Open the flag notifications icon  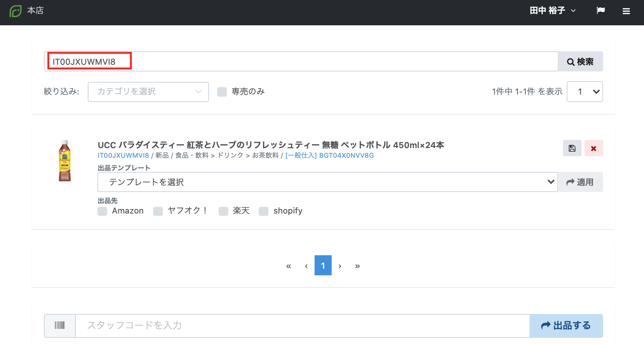click(x=601, y=10)
